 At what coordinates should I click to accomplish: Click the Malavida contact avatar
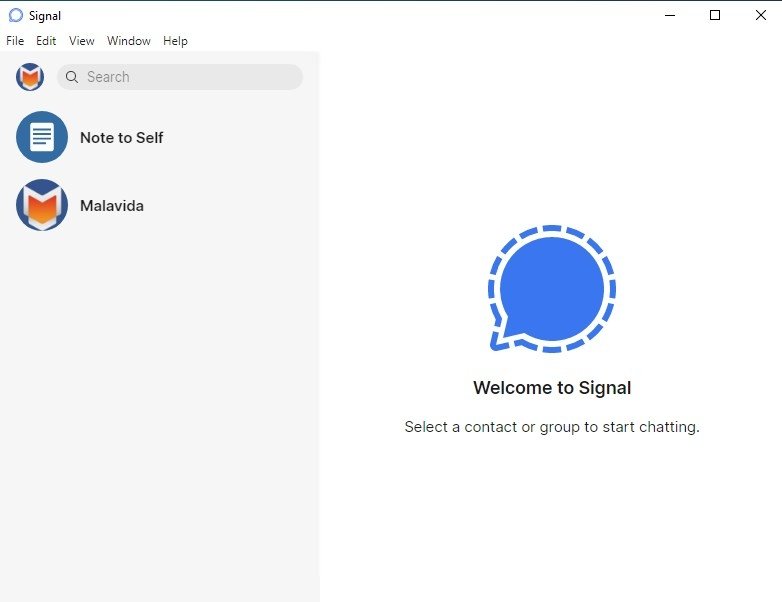point(42,205)
